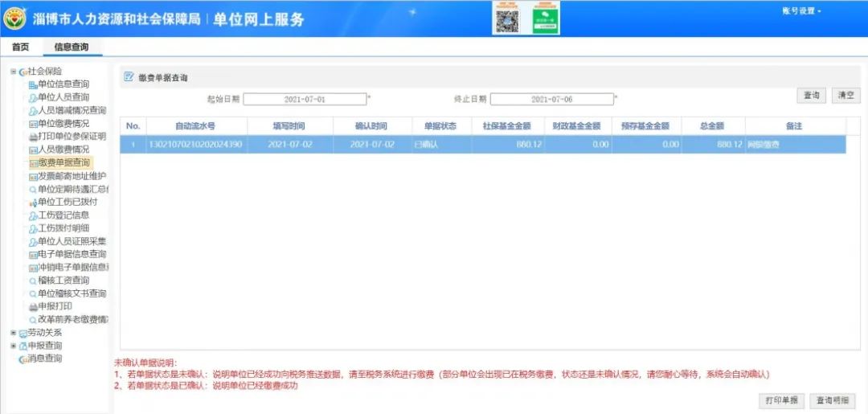
Task: Expand the 申报查询 tree node
Action: tap(14, 346)
